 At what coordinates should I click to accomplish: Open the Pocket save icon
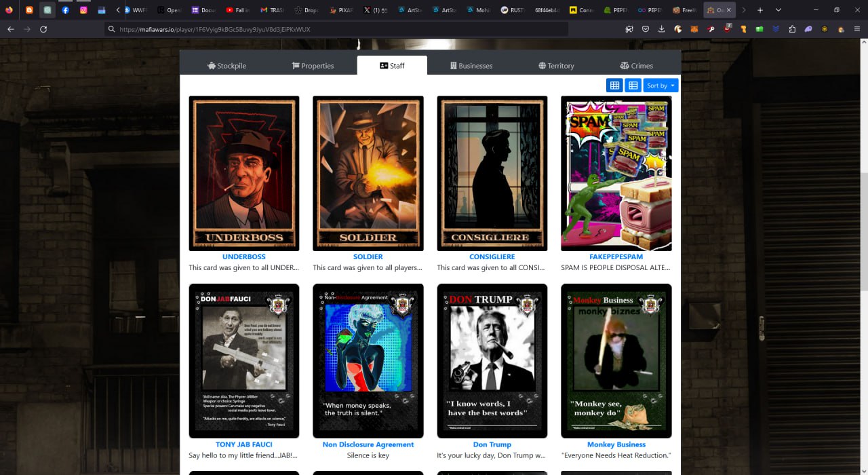(x=645, y=29)
